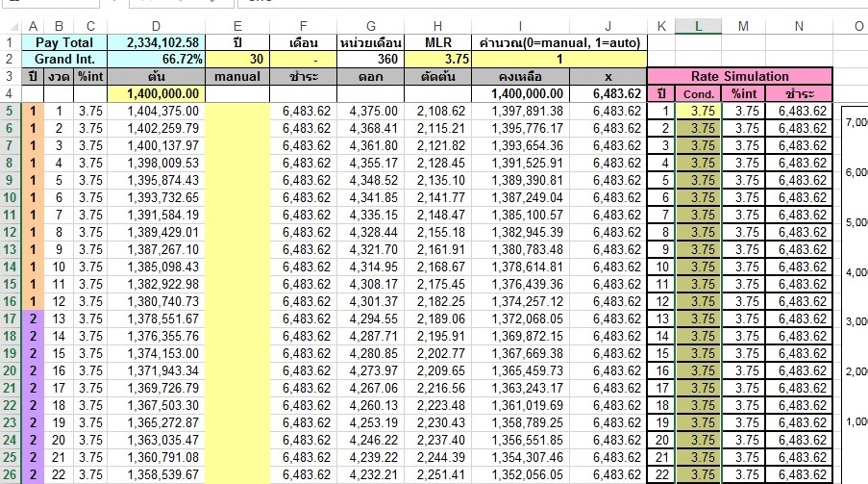Click the Select All corner triangle
This screenshot has width=868, height=484.
12,27
